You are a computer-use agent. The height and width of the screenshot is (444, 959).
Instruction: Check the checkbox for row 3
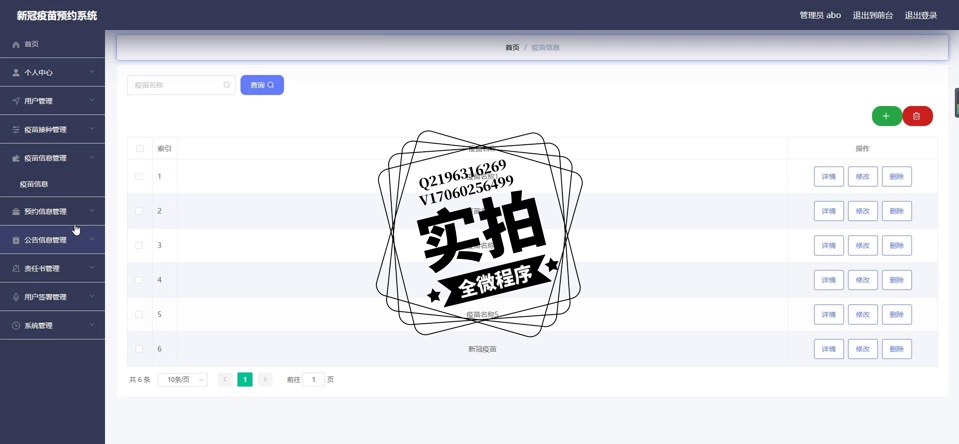click(x=139, y=245)
